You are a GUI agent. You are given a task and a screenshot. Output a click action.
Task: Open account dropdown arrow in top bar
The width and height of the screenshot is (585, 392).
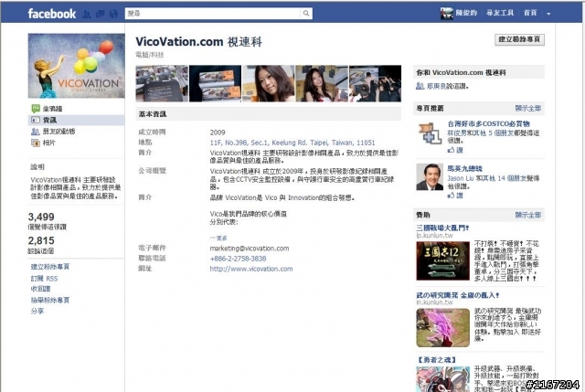tap(548, 14)
